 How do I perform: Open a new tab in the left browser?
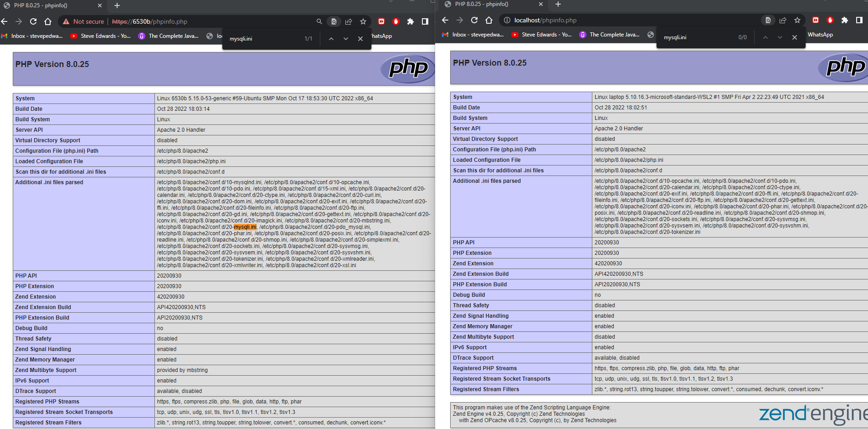[x=117, y=5]
